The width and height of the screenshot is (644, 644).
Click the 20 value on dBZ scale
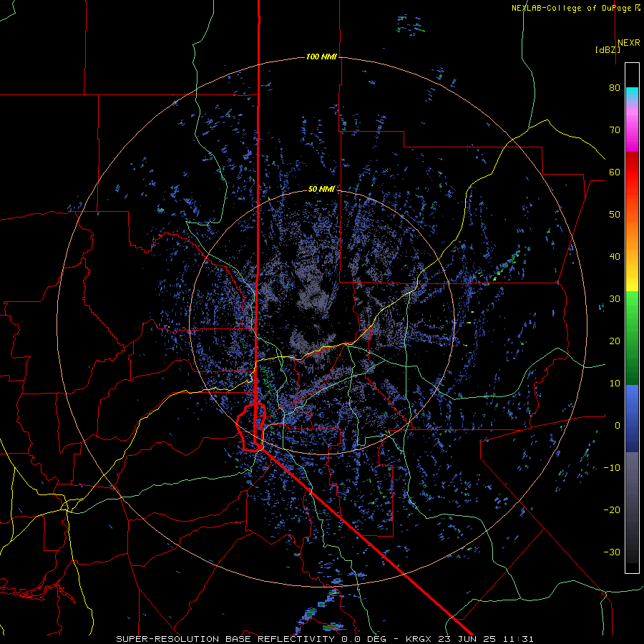[615, 341]
